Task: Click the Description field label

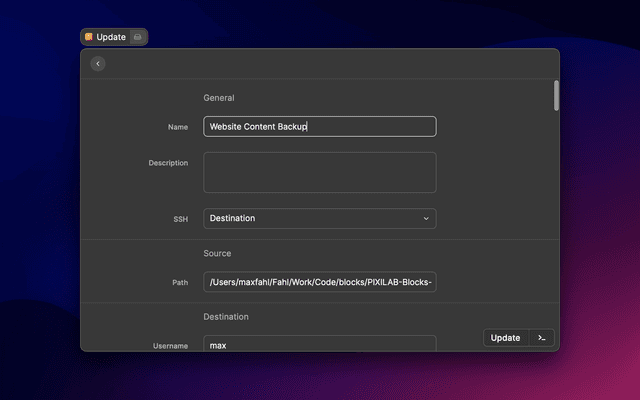Action: click(168, 163)
